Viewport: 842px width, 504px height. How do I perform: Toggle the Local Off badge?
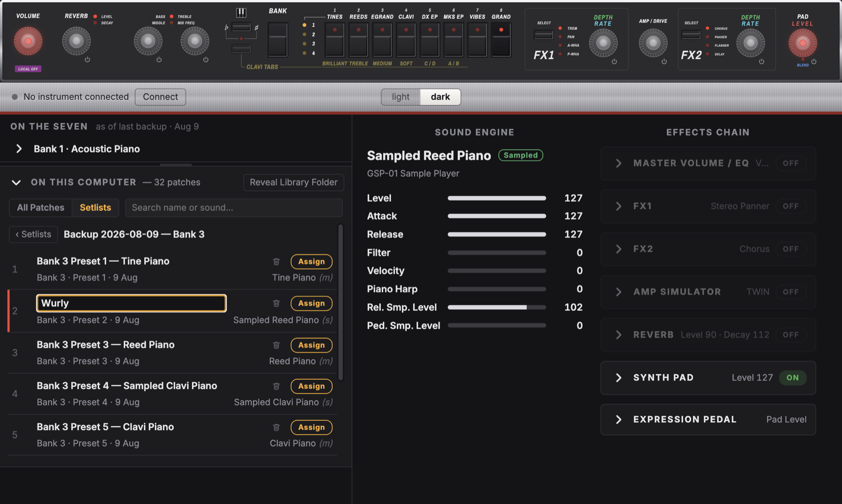(28, 69)
